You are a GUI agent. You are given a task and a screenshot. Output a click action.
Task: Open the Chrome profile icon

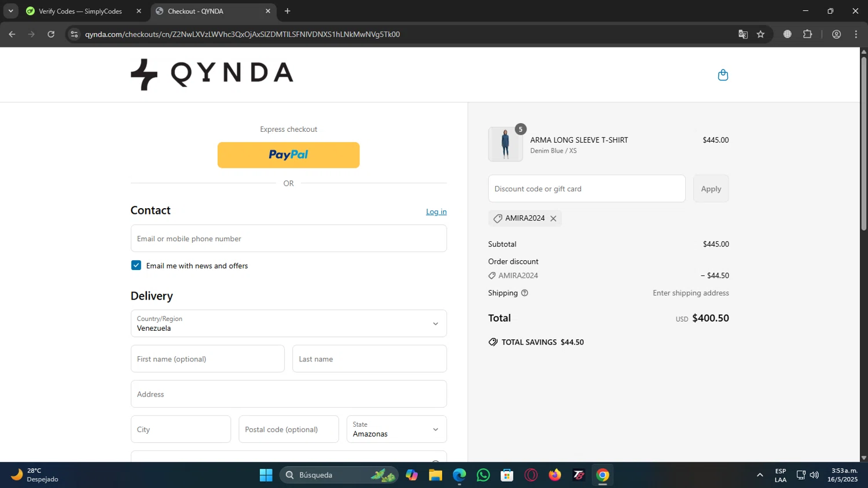coord(836,34)
